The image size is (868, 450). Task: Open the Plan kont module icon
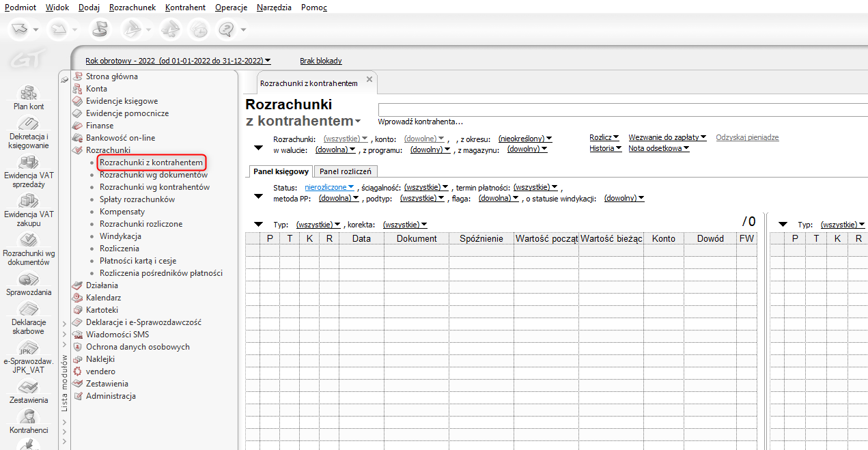tap(29, 94)
